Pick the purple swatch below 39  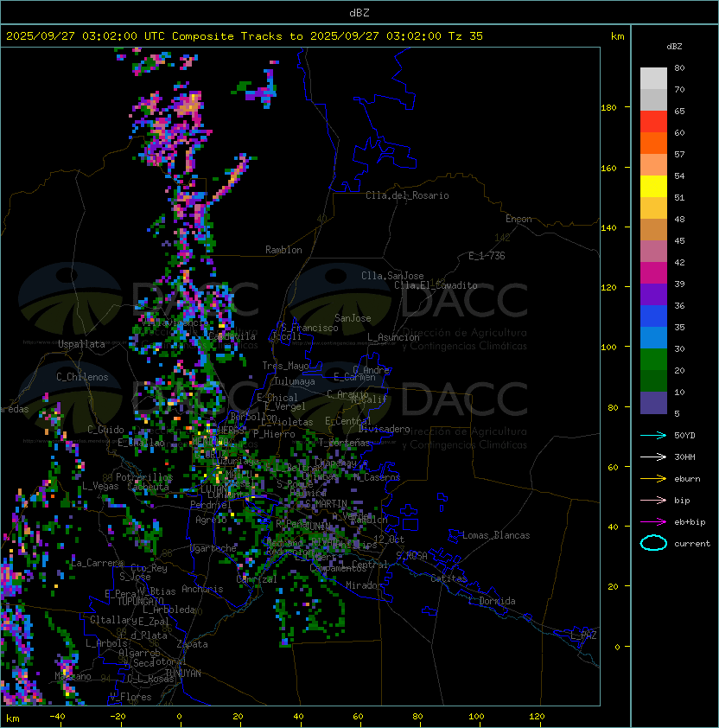click(653, 294)
